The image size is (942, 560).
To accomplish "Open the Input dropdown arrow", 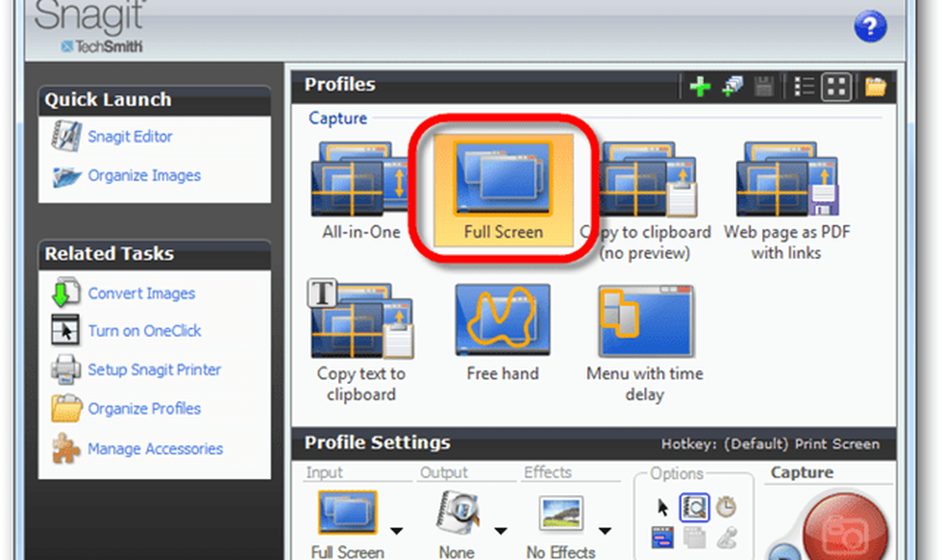I will (x=397, y=531).
